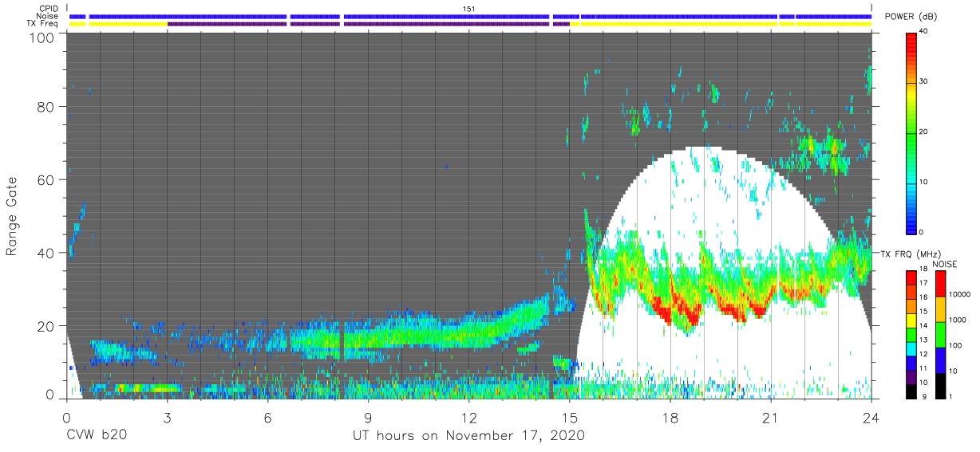
Task: Click the UT hour tick '12' on x-axis
Action: pos(468,417)
